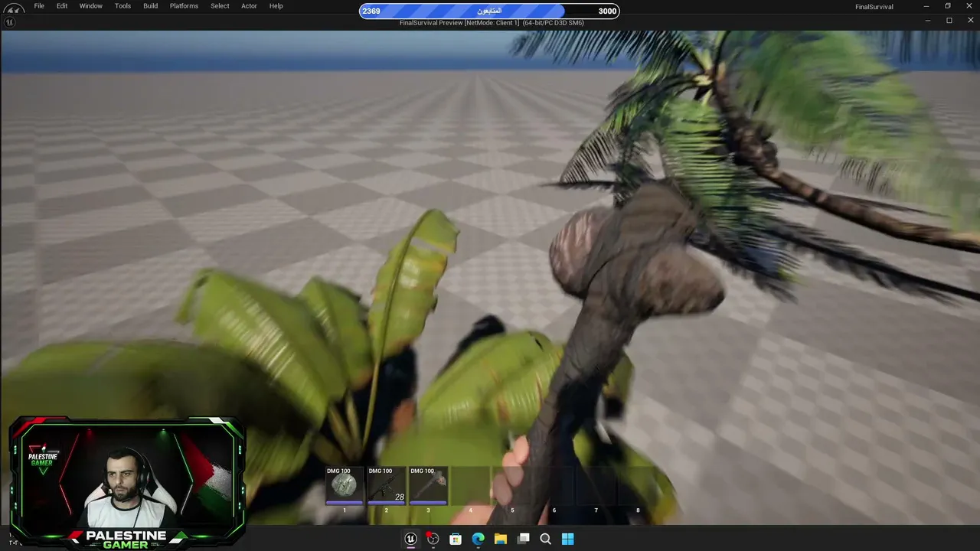Click the FinalSurvival Preview window title

(x=492, y=23)
